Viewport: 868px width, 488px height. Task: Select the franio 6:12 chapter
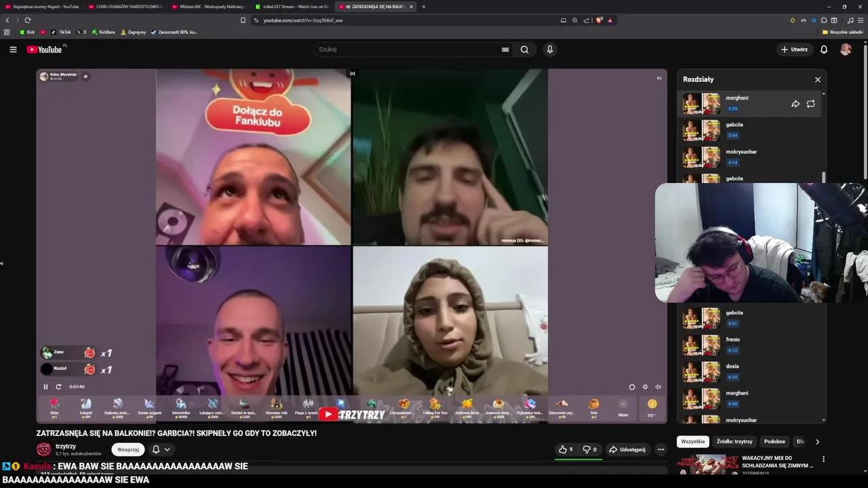tap(751, 345)
